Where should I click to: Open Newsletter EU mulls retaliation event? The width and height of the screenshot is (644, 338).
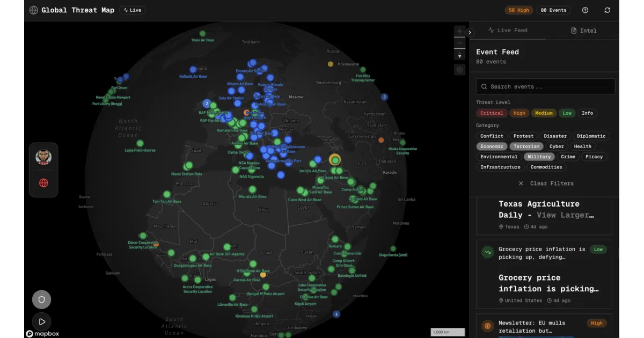point(544,326)
